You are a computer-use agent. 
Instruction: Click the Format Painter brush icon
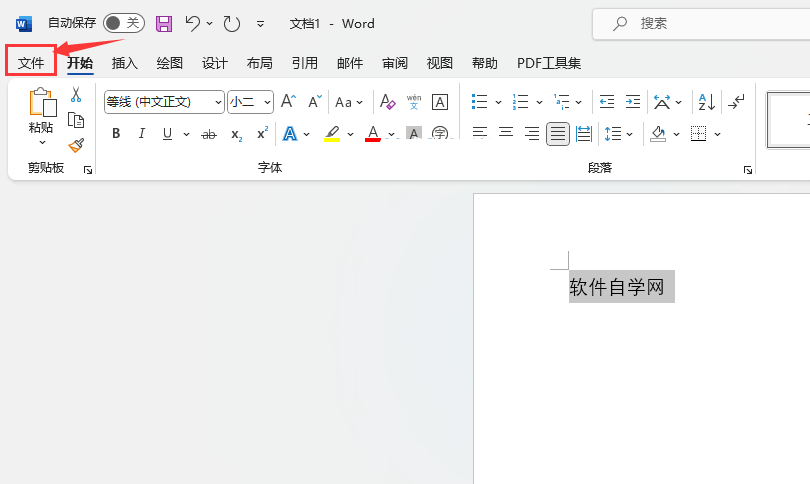click(76, 145)
